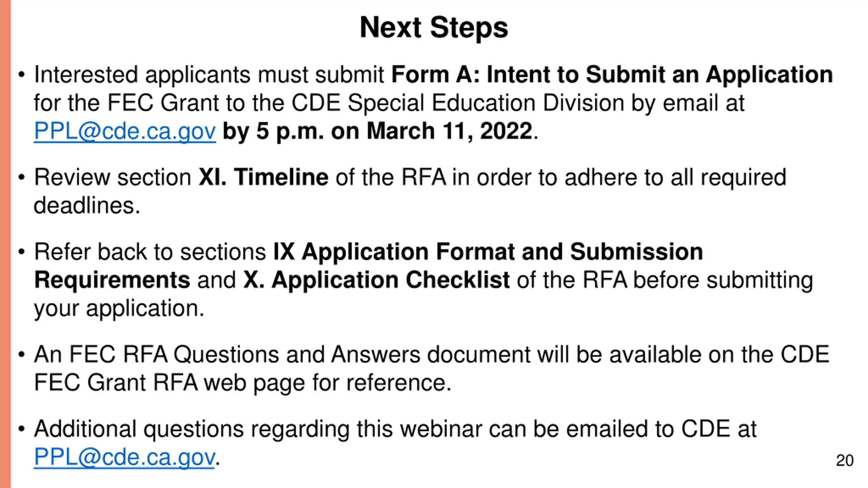Viewport: 868px width, 488px height.
Task: Open the PPL@cde.ca.gov link in first bullet
Action: tap(125, 131)
